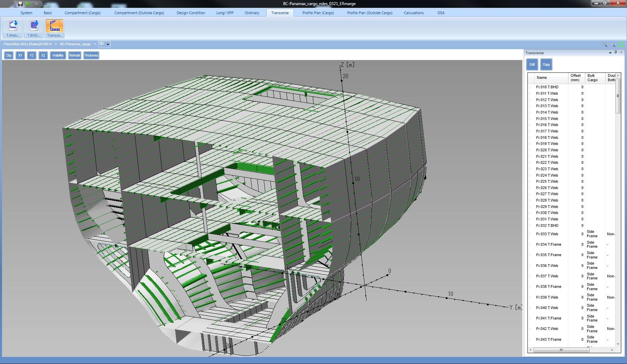The width and height of the screenshot is (627, 364).
Task: Expand the quick access toolbar menu
Action: (45, 4)
